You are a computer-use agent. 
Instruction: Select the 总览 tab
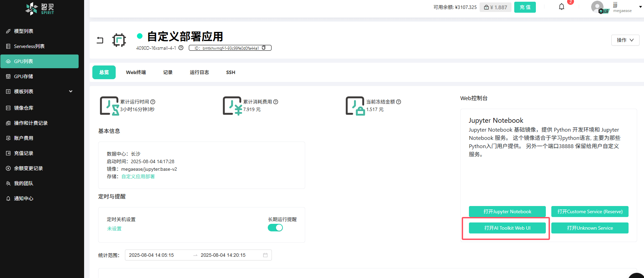point(104,72)
